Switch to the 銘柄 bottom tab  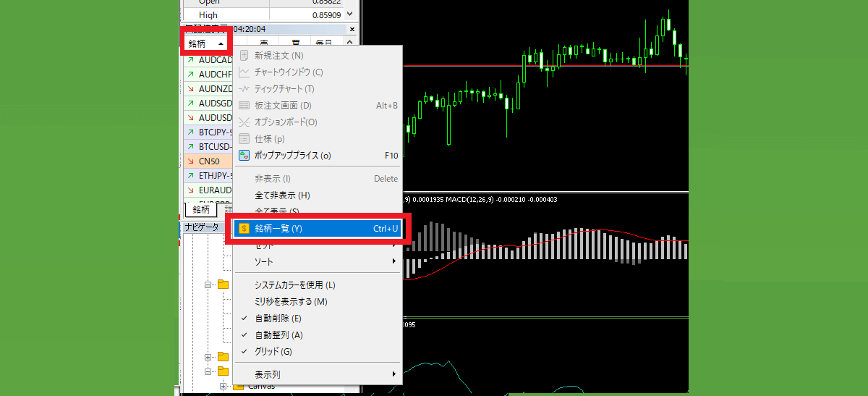point(200,210)
